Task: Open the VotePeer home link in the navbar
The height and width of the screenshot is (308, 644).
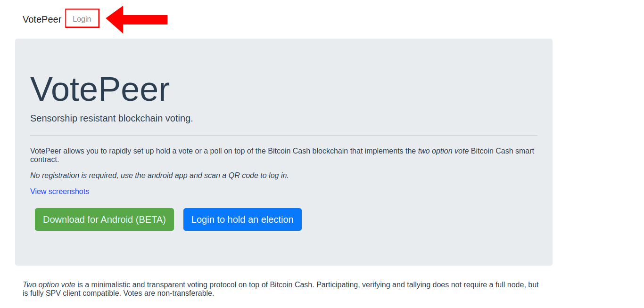Action: click(x=41, y=19)
